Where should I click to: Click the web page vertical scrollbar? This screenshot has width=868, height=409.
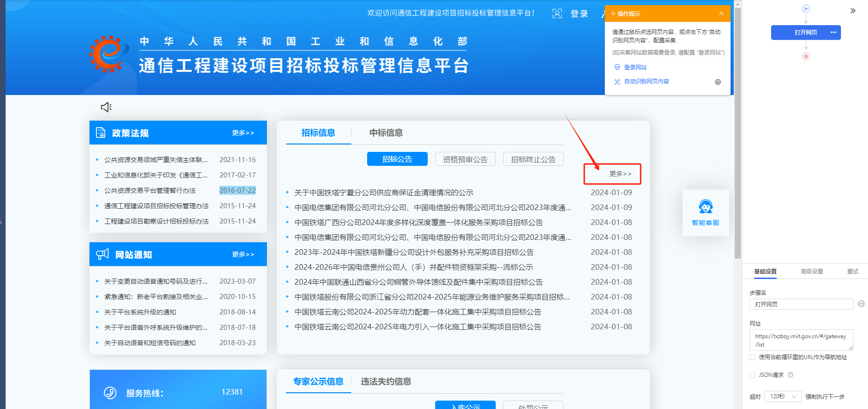pyautogui.click(x=738, y=133)
